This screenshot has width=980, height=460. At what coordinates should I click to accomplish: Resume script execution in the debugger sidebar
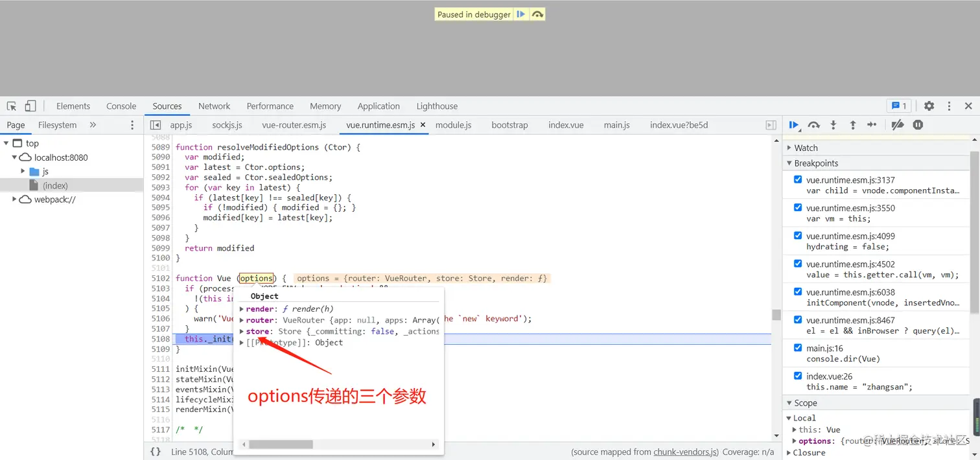click(x=794, y=125)
